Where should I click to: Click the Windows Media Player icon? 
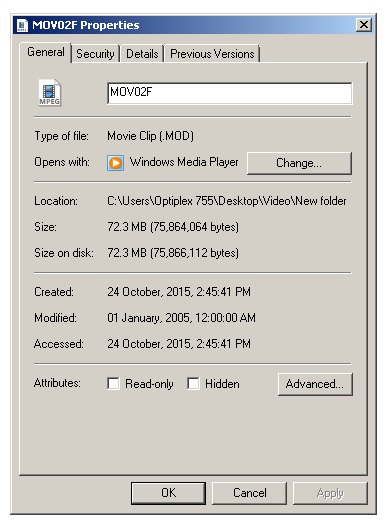[115, 163]
